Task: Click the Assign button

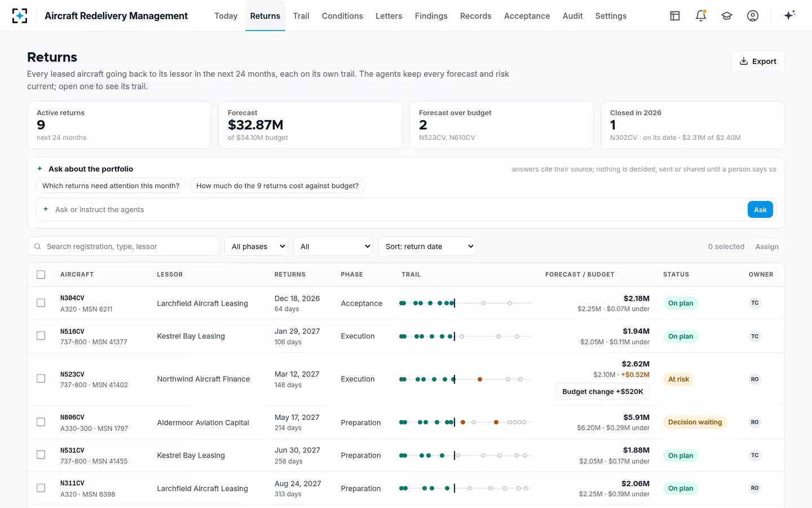Action: [x=767, y=247]
